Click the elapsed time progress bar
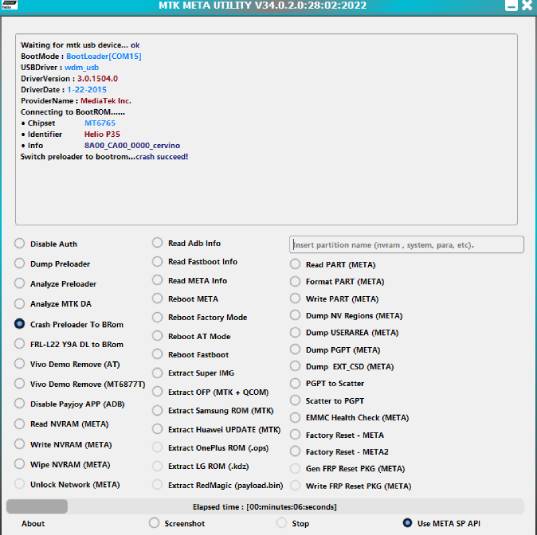 [x=265, y=506]
